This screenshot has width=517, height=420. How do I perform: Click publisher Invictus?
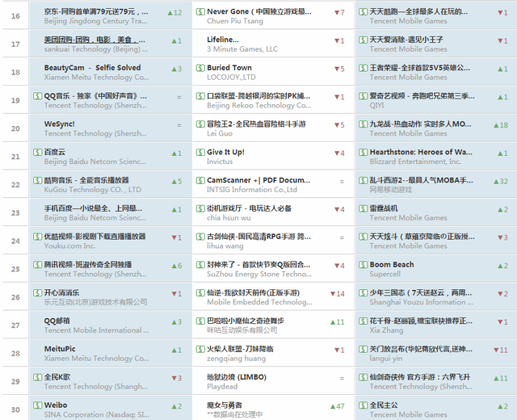pyautogui.click(x=220, y=162)
